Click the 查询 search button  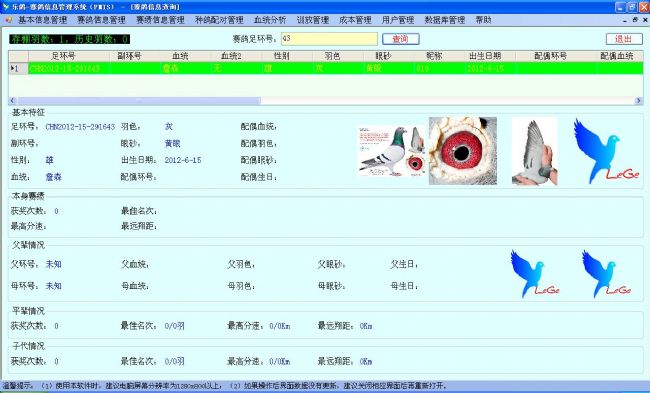[400, 39]
